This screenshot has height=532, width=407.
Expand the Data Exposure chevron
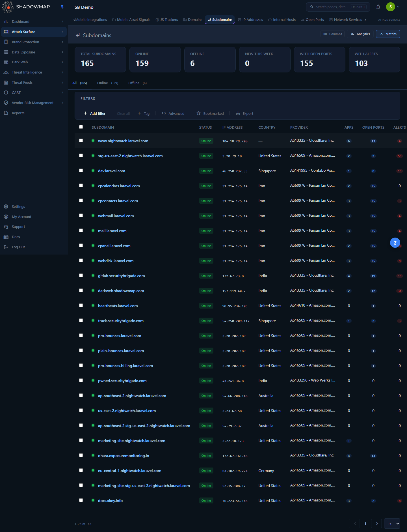point(62,52)
